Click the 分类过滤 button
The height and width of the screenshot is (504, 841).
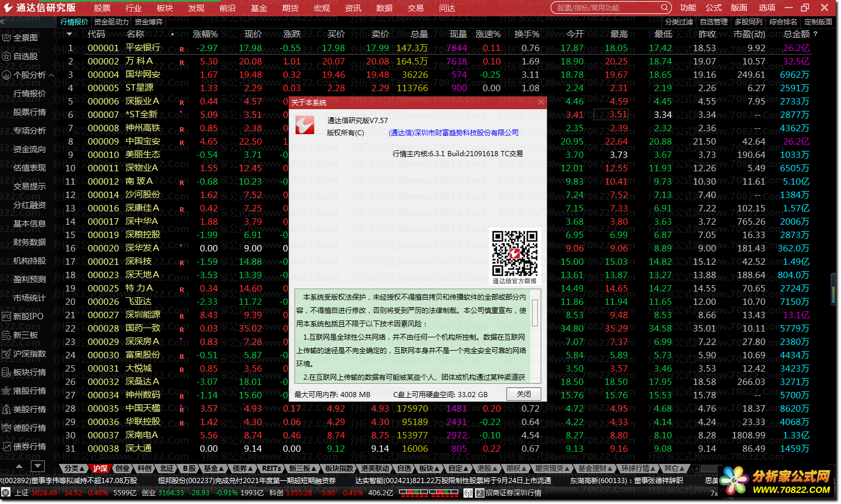[679, 22]
